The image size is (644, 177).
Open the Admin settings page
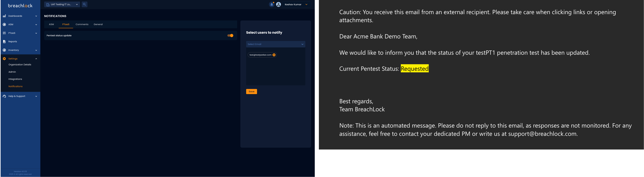[x=12, y=72]
